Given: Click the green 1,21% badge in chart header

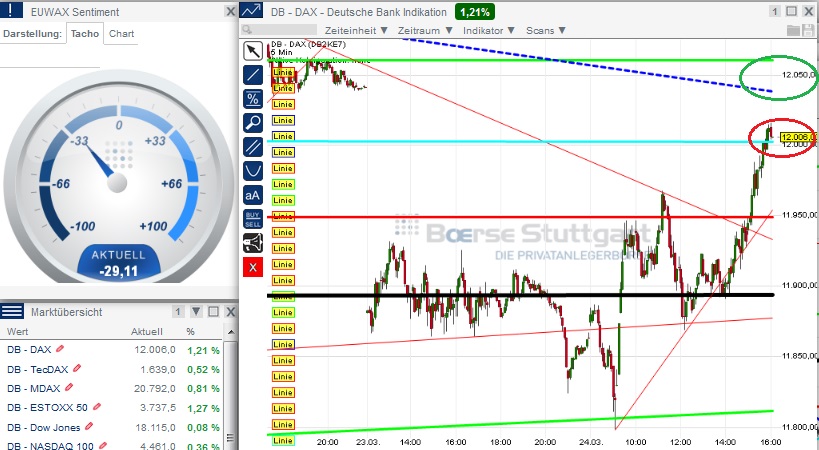Looking at the screenshot, I should pos(474,11).
